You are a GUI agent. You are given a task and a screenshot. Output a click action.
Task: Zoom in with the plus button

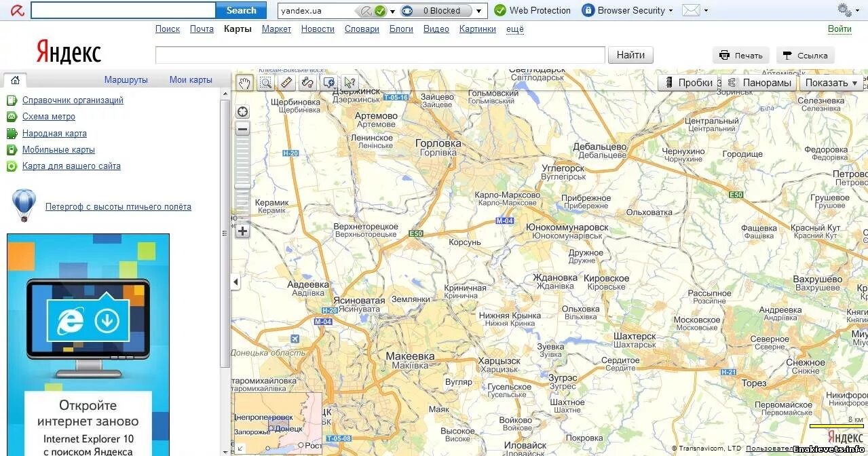tap(242, 231)
